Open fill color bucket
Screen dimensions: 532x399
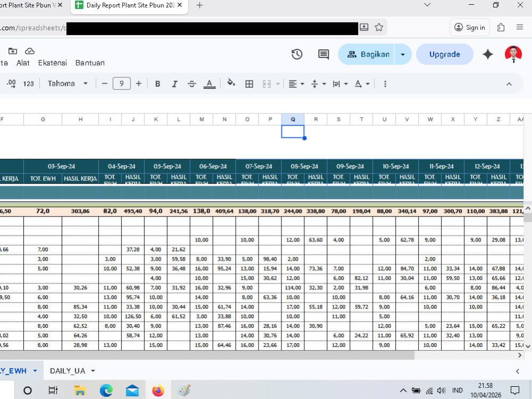click(x=231, y=84)
